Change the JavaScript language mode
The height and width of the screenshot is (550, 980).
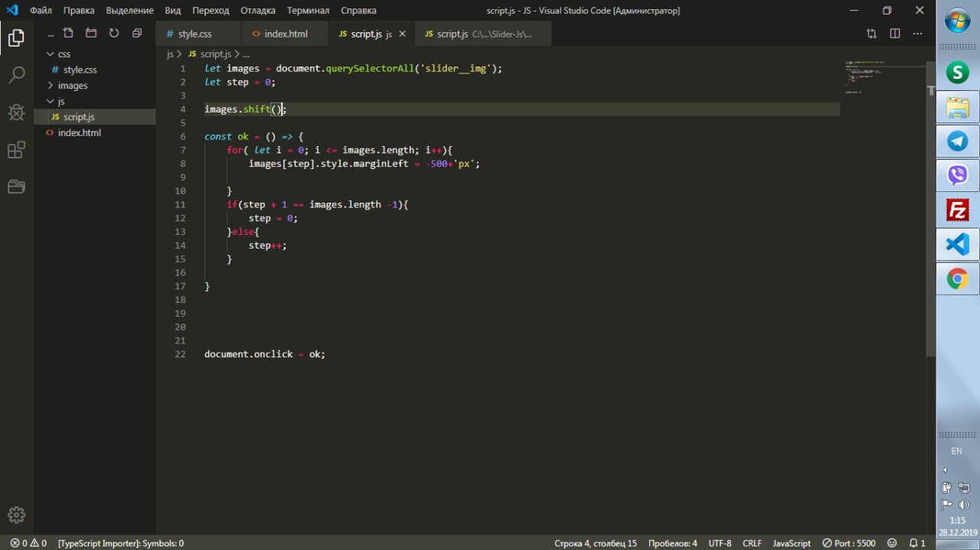[791, 543]
